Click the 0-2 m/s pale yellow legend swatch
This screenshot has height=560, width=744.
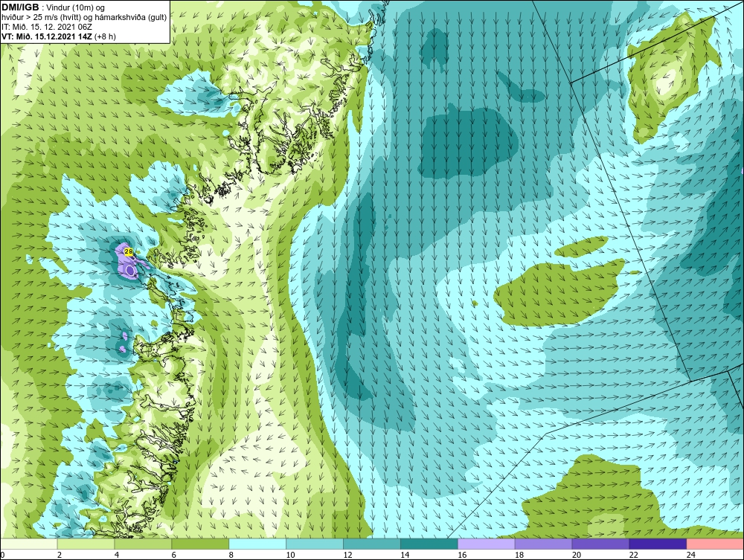28,544
